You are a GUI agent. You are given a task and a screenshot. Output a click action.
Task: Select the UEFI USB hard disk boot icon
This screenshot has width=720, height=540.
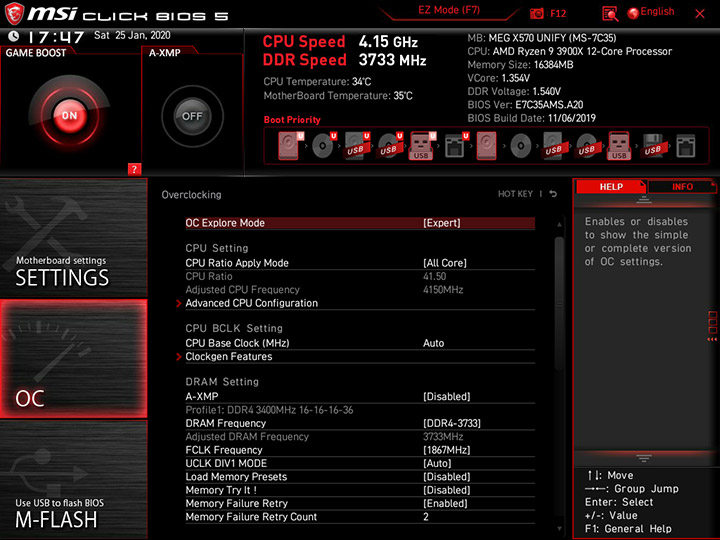tap(357, 146)
